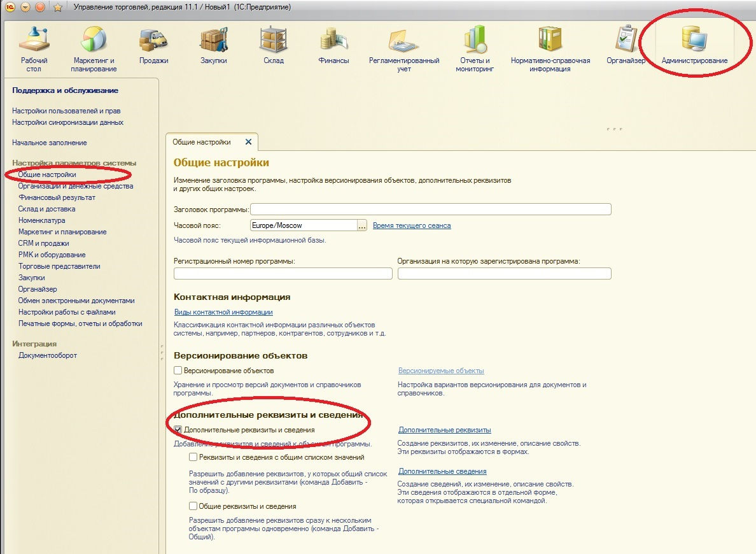The image size is (756, 554).
Task: Select Общие настройки in the left sidebar
Action: pyautogui.click(x=46, y=174)
